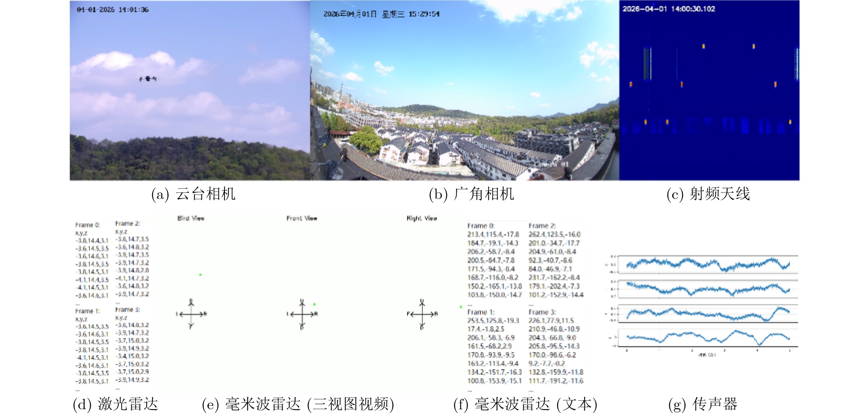Select the lidar Frame 0: heading
Screen dimensions: 868x413
click(x=87, y=225)
